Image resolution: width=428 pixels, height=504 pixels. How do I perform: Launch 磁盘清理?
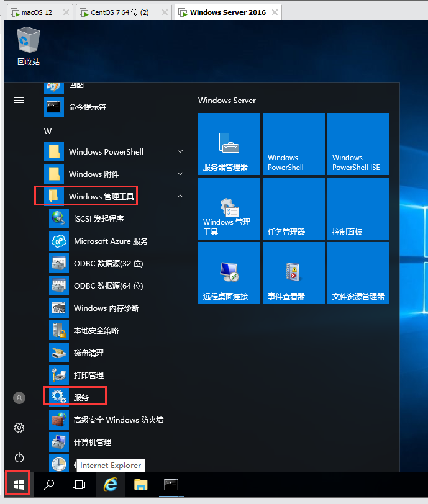pos(118,353)
